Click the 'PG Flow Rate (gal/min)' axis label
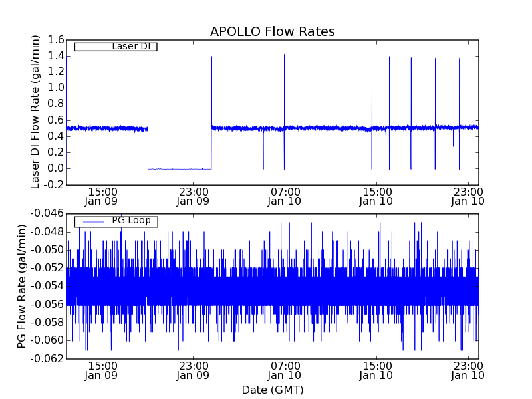The image size is (532, 399). point(21,287)
